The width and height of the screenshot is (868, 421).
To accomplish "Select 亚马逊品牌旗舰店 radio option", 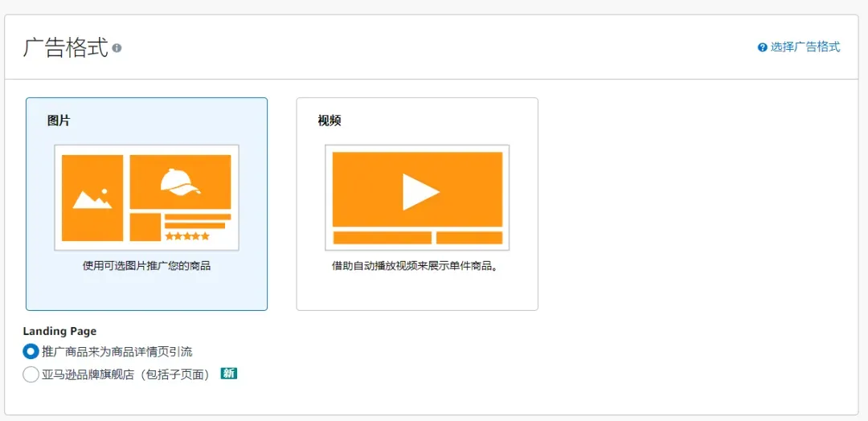I will (31, 374).
